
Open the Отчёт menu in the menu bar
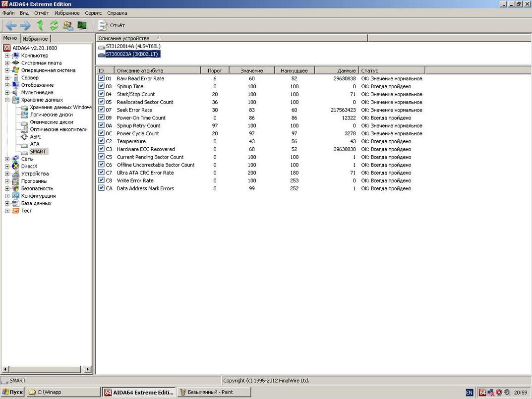[41, 13]
